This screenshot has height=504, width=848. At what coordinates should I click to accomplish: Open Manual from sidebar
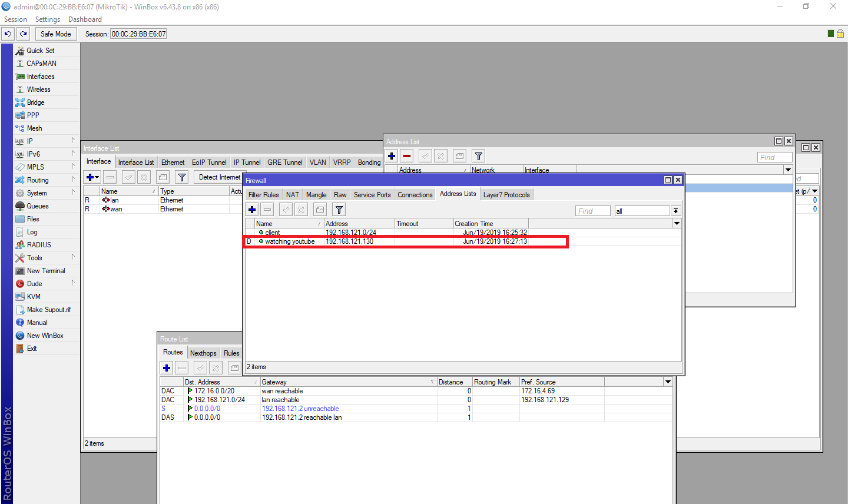point(47,323)
